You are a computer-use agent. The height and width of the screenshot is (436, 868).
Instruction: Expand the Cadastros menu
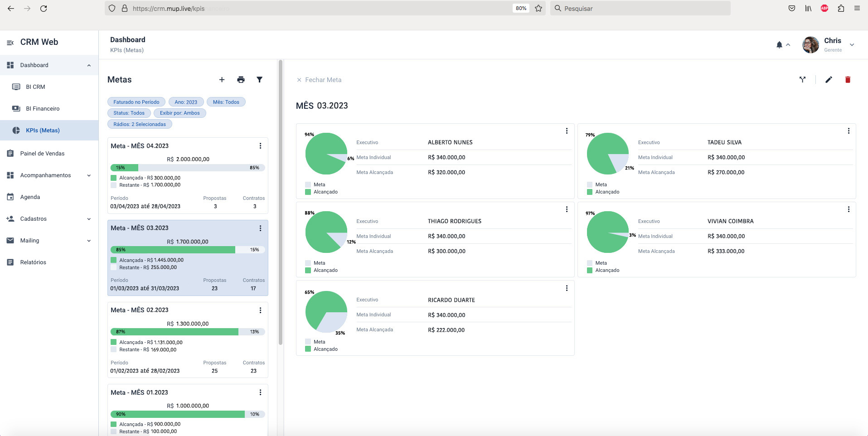(89, 219)
